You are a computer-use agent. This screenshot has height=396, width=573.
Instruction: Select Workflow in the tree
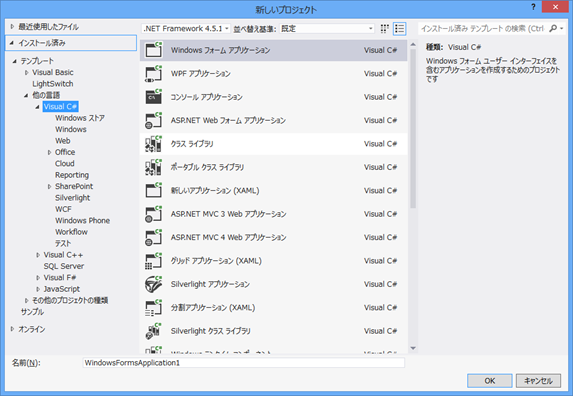(71, 232)
